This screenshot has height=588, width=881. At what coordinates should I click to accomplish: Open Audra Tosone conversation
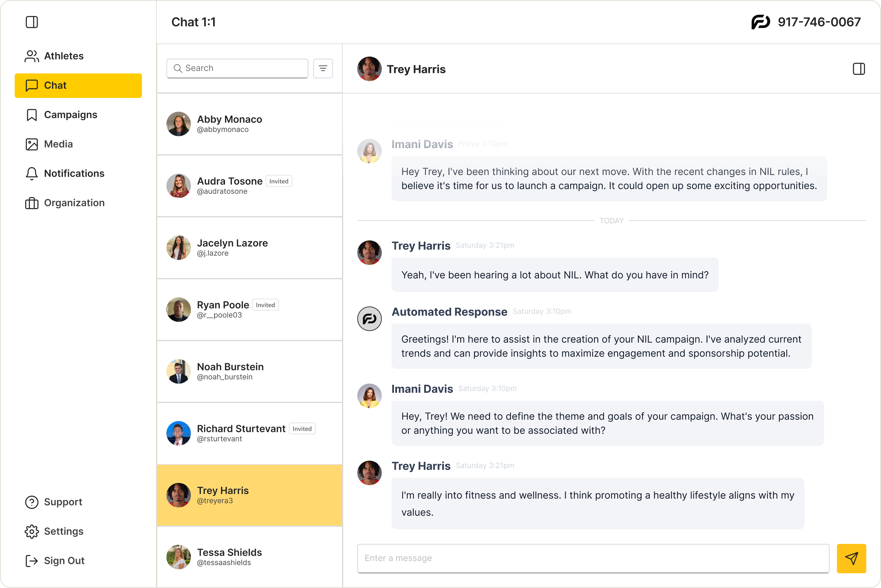point(250,186)
